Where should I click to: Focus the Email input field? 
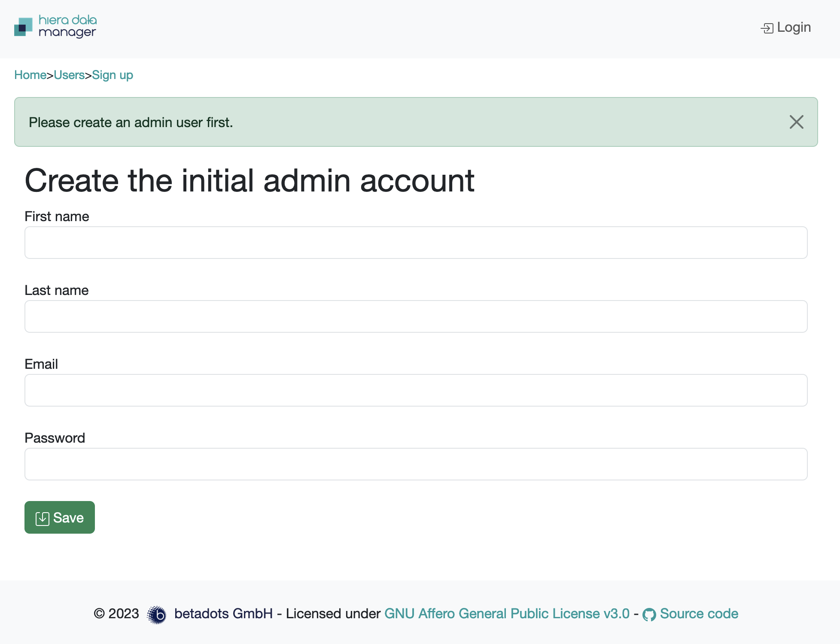pyautogui.click(x=416, y=390)
